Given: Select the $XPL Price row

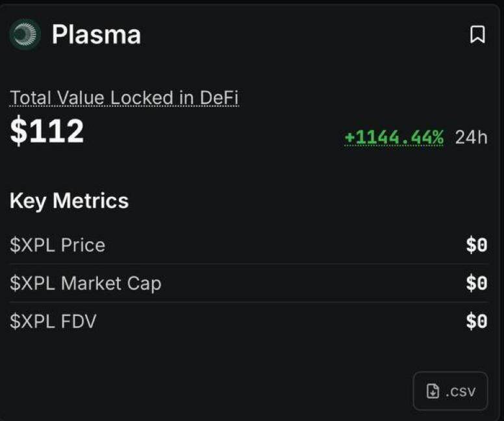Looking at the screenshot, I should pyautogui.click(x=249, y=245).
